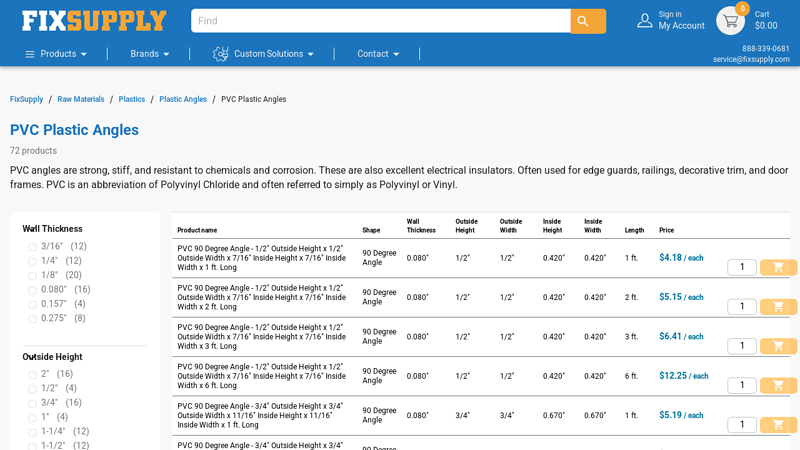Go to FixSupply logo homepage
Image resolution: width=800 pixels, height=450 pixels.
coord(94,21)
